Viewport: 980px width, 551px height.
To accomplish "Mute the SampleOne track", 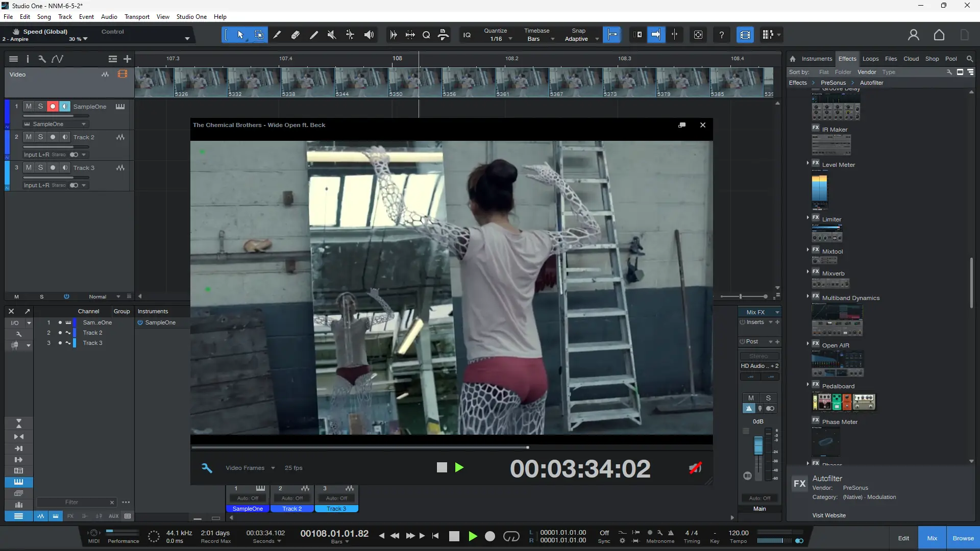I will [29, 107].
